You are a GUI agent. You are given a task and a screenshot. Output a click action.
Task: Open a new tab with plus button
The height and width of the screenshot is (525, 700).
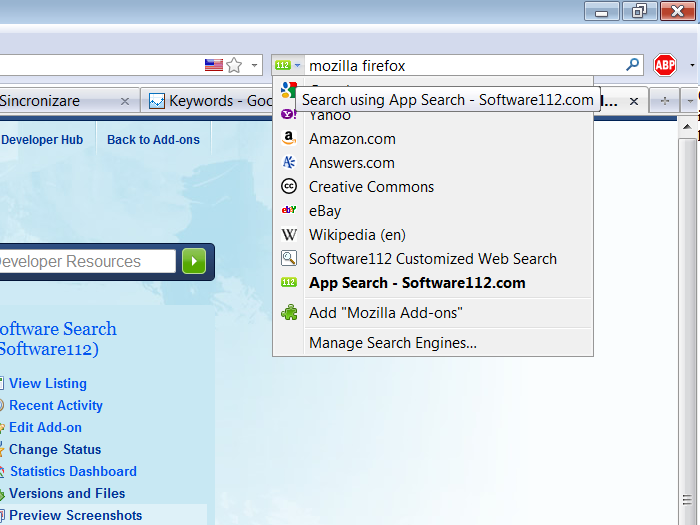pos(665,101)
